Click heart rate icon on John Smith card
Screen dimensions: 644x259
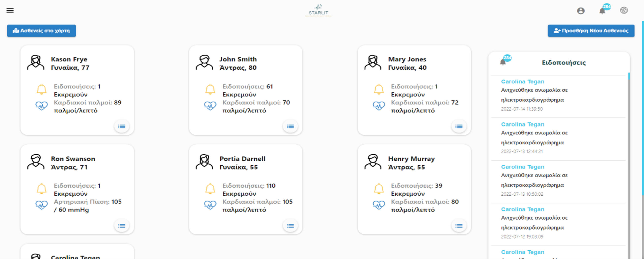click(x=210, y=106)
